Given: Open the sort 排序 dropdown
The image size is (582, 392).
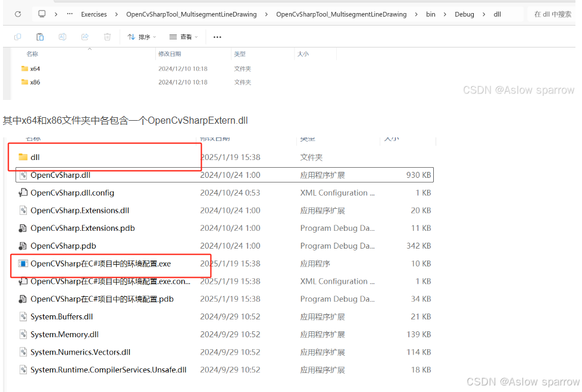Looking at the screenshot, I should tap(142, 37).
